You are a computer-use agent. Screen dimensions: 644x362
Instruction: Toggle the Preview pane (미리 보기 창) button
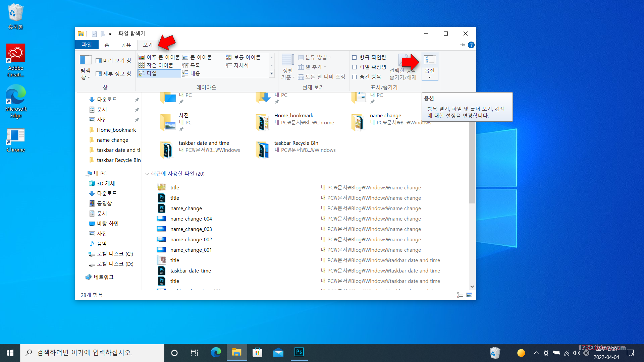(x=113, y=61)
